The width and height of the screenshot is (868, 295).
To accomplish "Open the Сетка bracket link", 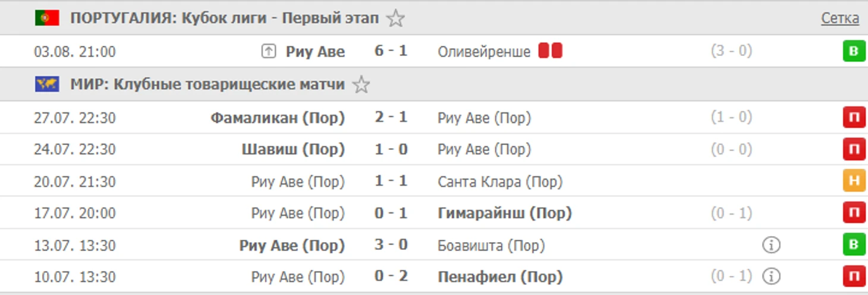I will 840,18.
